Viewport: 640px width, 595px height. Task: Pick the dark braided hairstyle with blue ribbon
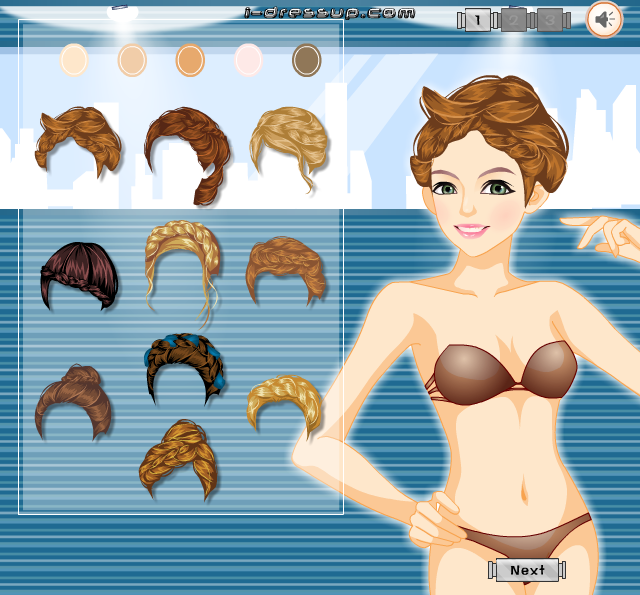184,369
